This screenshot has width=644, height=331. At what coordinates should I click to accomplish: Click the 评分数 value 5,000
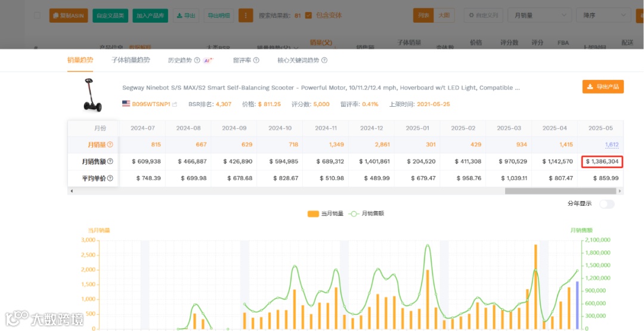(321, 104)
